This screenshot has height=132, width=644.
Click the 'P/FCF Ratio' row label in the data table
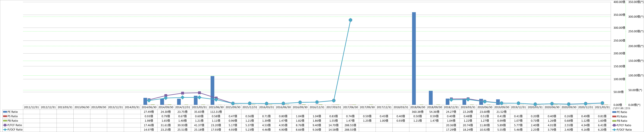[15, 125]
